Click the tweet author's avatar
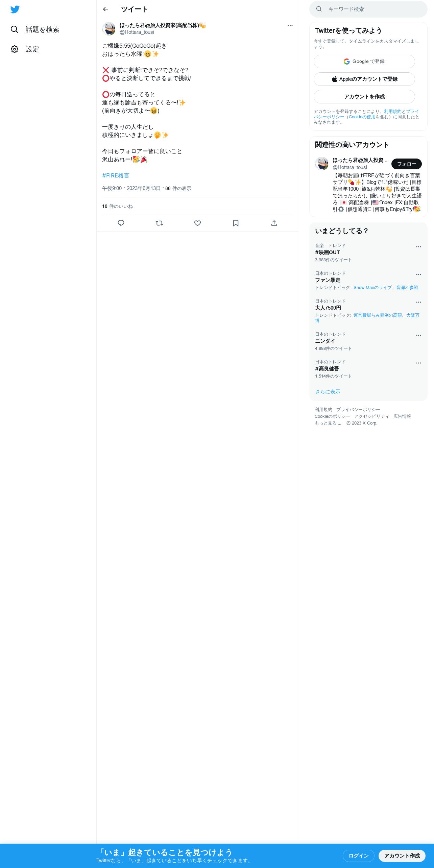This screenshot has height=868, width=434. [x=109, y=29]
